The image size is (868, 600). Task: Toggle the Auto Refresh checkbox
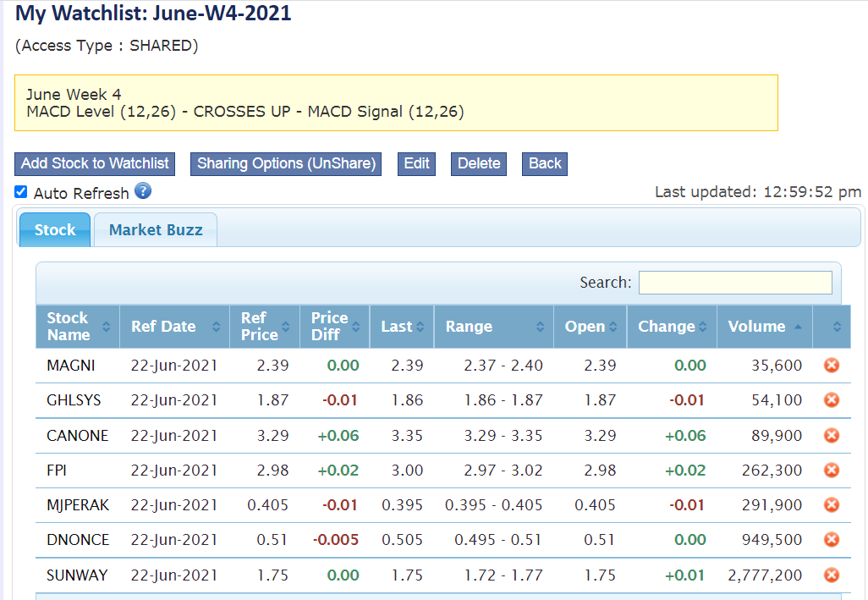coord(21,192)
